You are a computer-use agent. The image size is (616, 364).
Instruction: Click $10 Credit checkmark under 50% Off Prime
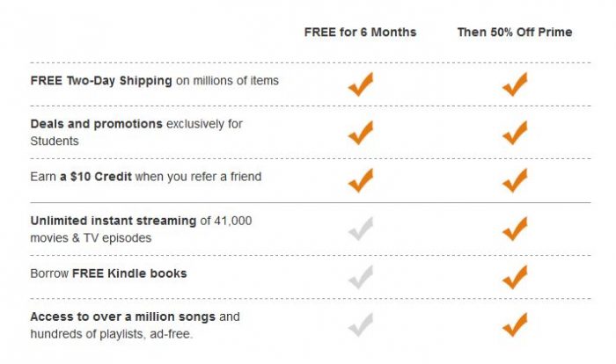click(514, 180)
